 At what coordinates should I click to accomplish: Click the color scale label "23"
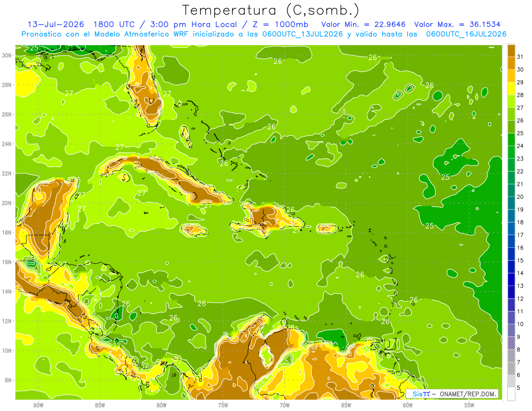520,159
